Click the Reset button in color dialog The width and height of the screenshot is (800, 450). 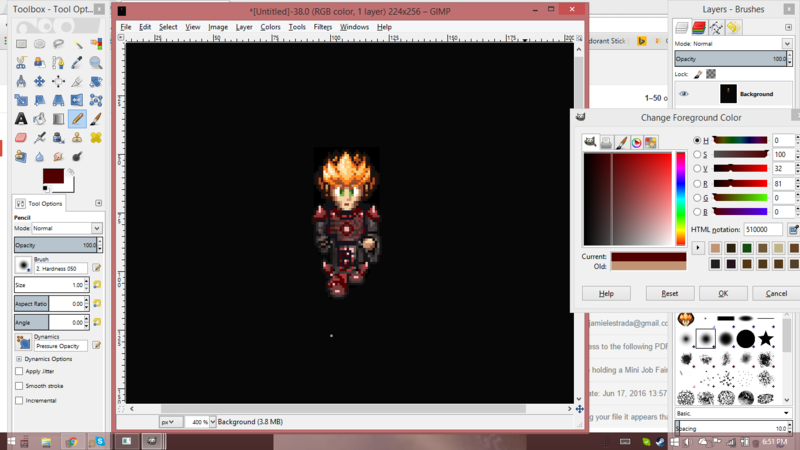[669, 293]
